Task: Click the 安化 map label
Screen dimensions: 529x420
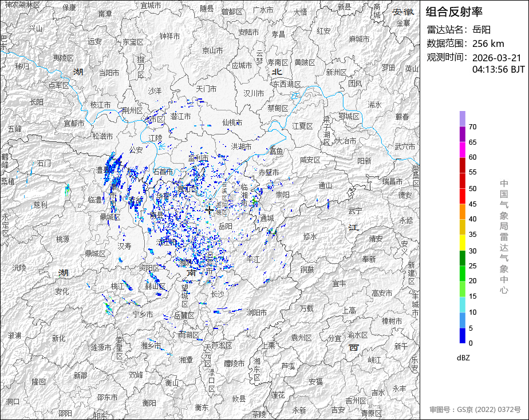Action: click(x=62, y=292)
